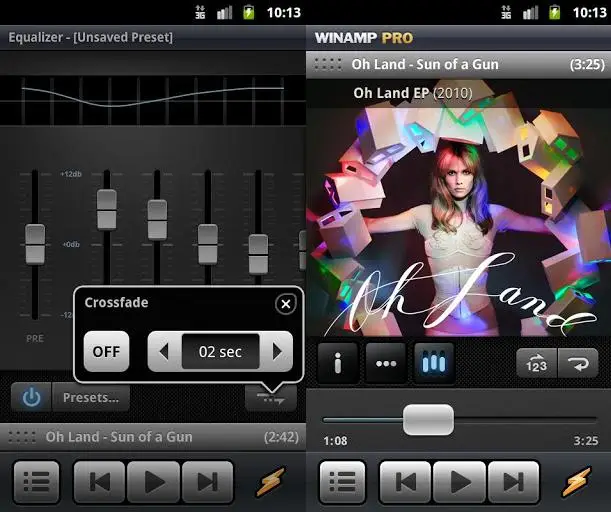
Task: Click the first band slider after the preamp
Action: click(107, 209)
